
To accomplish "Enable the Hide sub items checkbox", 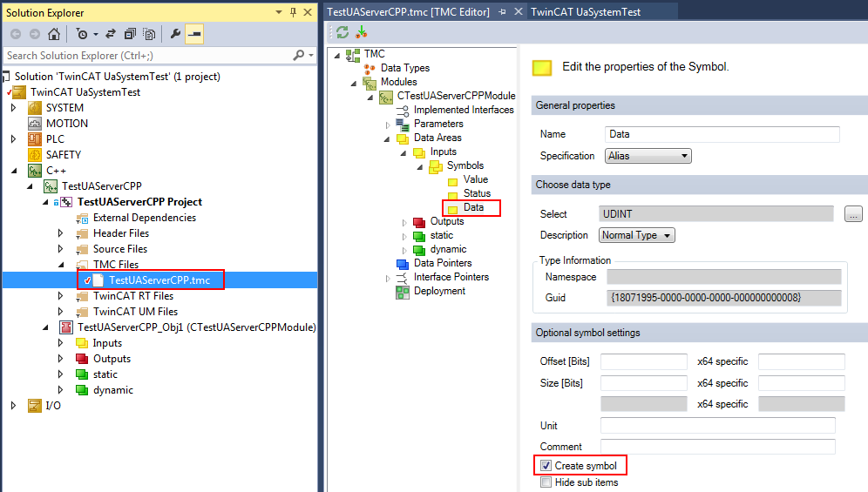I will (546, 482).
